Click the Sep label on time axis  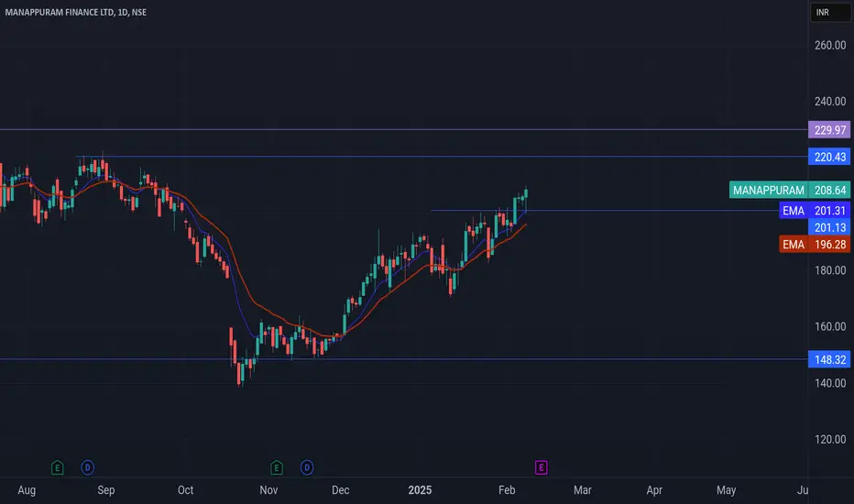click(106, 490)
